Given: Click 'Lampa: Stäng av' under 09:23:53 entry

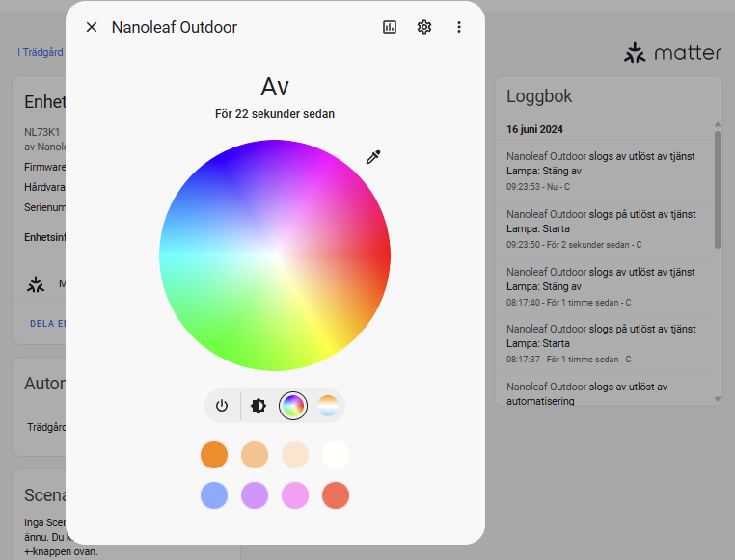Looking at the screenshot, I should coord(544,171).
